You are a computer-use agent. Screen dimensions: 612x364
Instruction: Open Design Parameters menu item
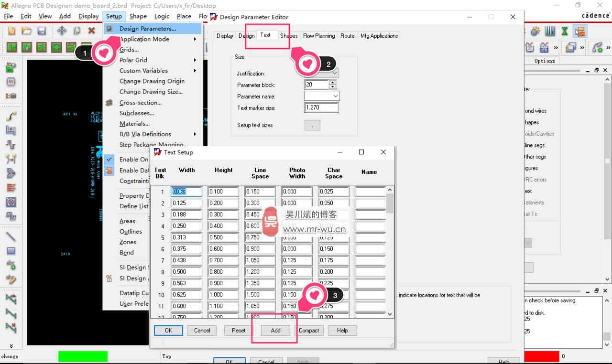click(153, 29)
